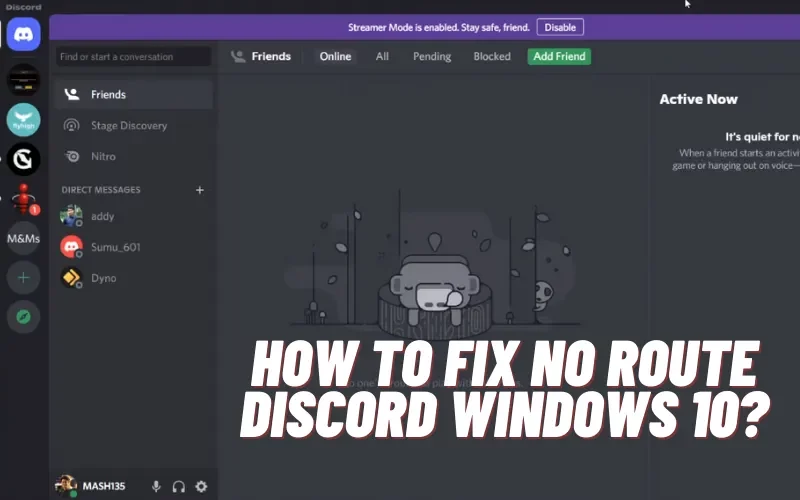This screenshot has width=800, height=500.
Task: Open the black and white G server icon
Action: pos(23,159)
